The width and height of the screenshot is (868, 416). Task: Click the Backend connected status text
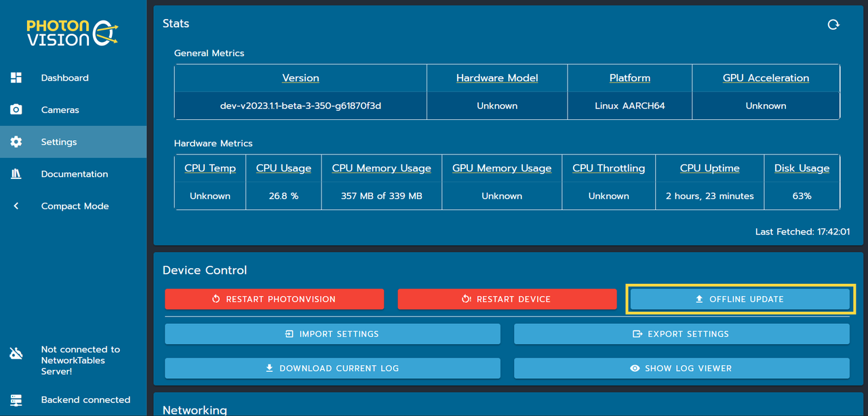[x=85, y=400]
